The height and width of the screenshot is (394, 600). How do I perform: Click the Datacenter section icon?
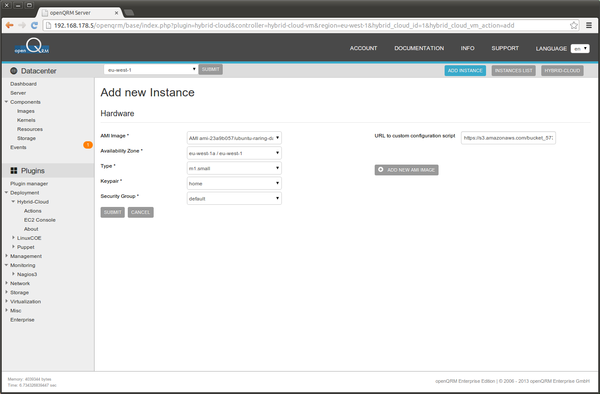(14, 71)
